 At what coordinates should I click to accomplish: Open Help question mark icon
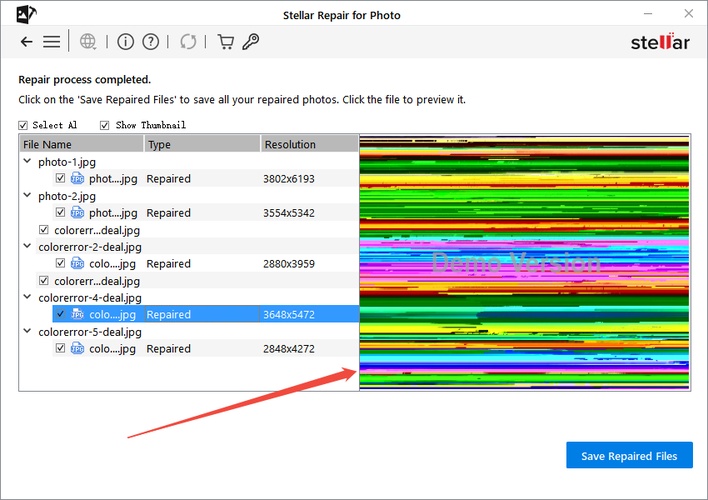coord(150,42)
